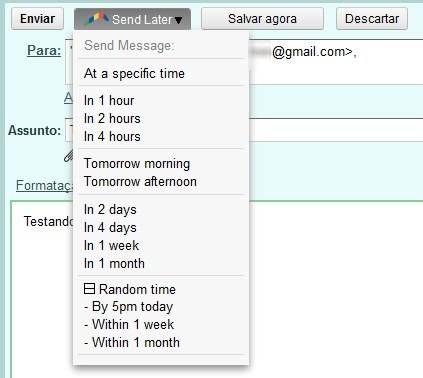Select In 1 month option
Screen dimensions: 423x378
(x=114, y=264)
